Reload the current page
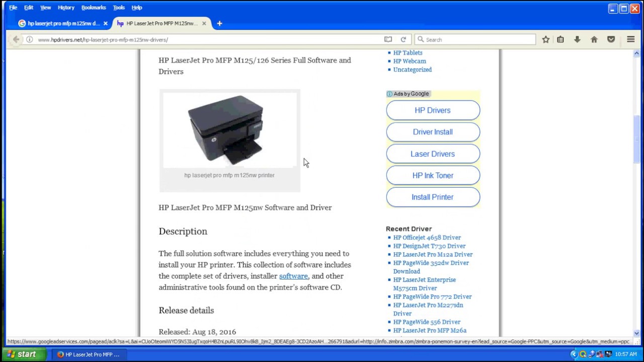The image size is (644, 362). coord(403,39)
